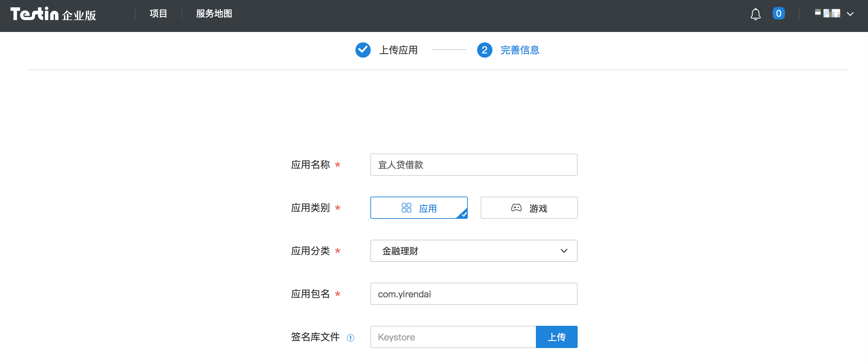Open the 服务地图 menu
This screenshot has width=868, height=364.
pos(214,14)
